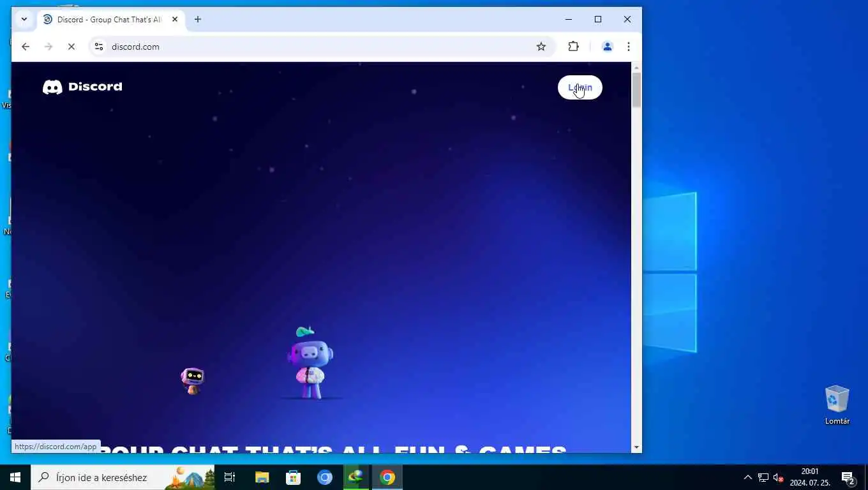Select the Lomtár recycle bin desktop icon

click(837, 405)
